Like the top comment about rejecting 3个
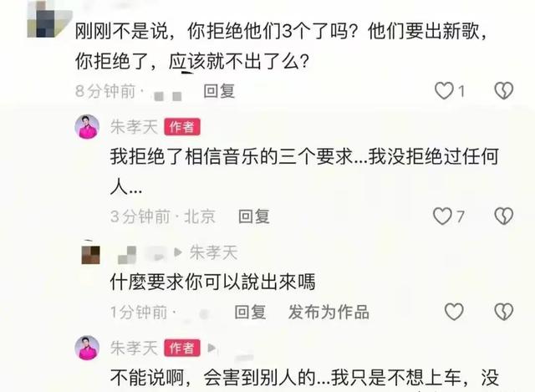This screenshot has height=392, width=535. [x=444, y=91]
